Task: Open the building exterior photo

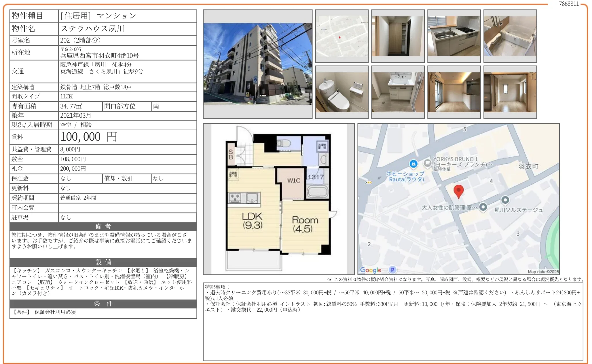Action: coord(257,64)
